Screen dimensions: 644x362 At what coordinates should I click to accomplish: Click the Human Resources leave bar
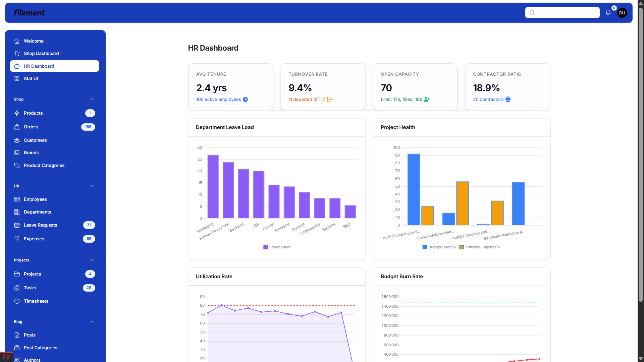coord(228,190)
